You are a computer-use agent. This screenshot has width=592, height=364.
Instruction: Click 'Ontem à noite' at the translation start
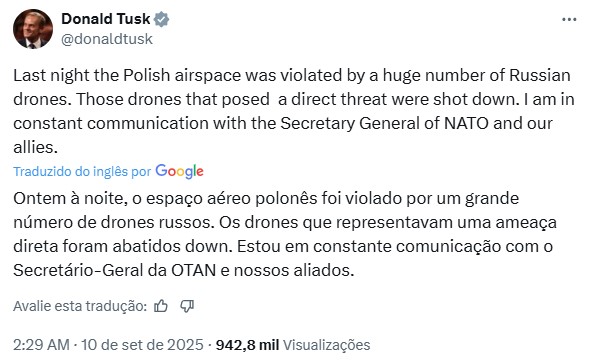pos(70,199)
